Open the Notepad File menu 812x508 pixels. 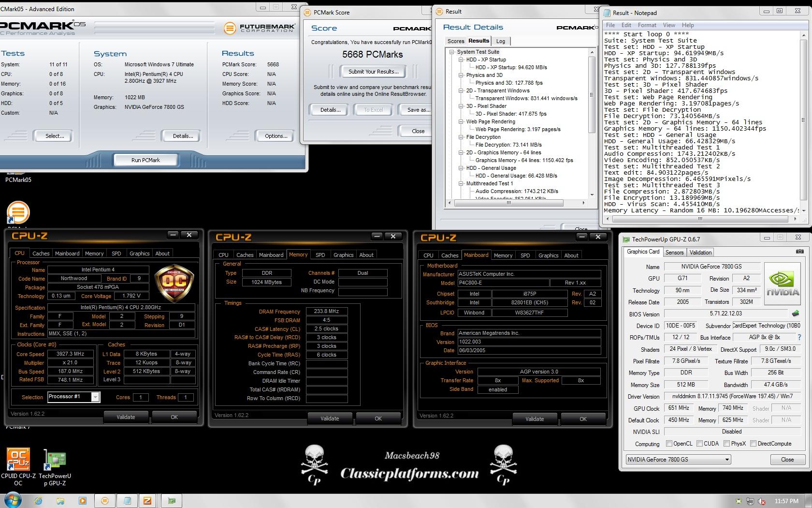(x=610, y=25)
